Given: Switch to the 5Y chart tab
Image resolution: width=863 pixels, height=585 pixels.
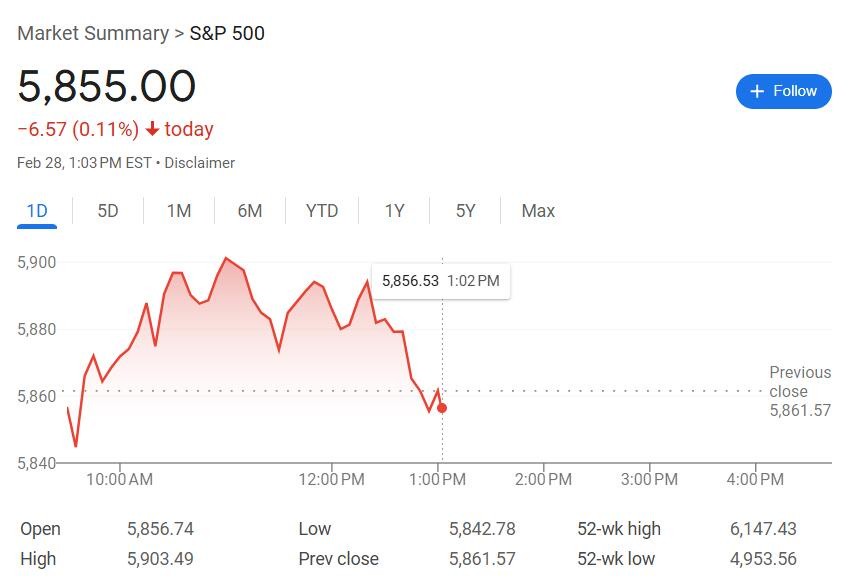Looking at the screenshot, I should pyautogui.click(x=465, y=211).
